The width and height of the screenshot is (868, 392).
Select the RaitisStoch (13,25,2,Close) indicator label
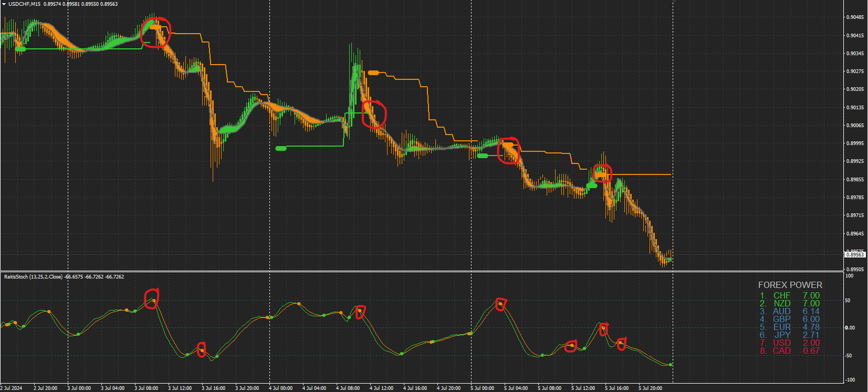point(33,277)
